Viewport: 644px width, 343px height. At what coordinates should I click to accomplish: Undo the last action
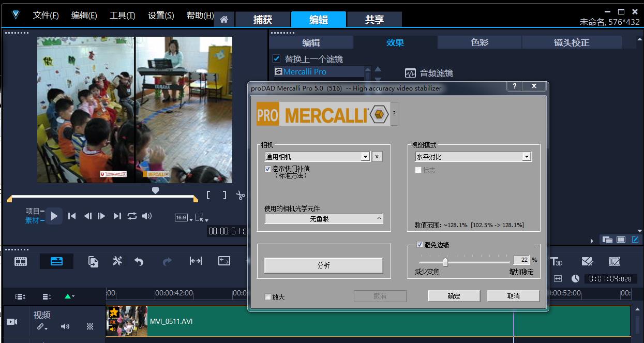(139, 262)
